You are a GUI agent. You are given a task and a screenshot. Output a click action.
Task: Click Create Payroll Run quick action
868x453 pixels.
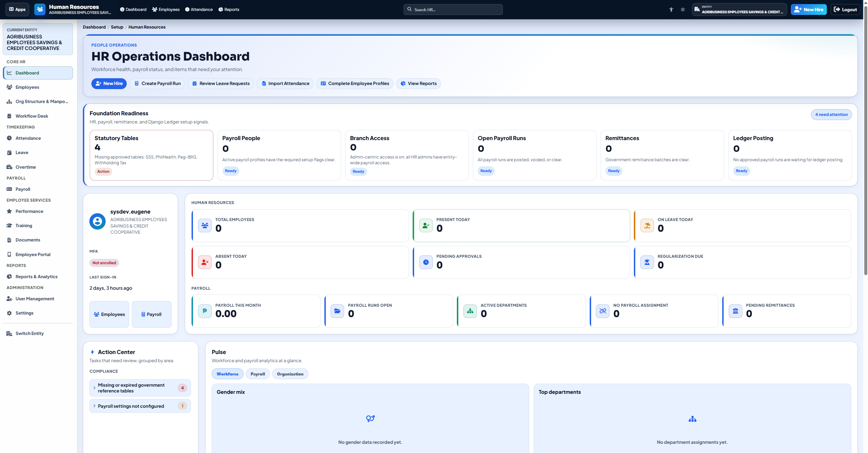click(157, 84)
